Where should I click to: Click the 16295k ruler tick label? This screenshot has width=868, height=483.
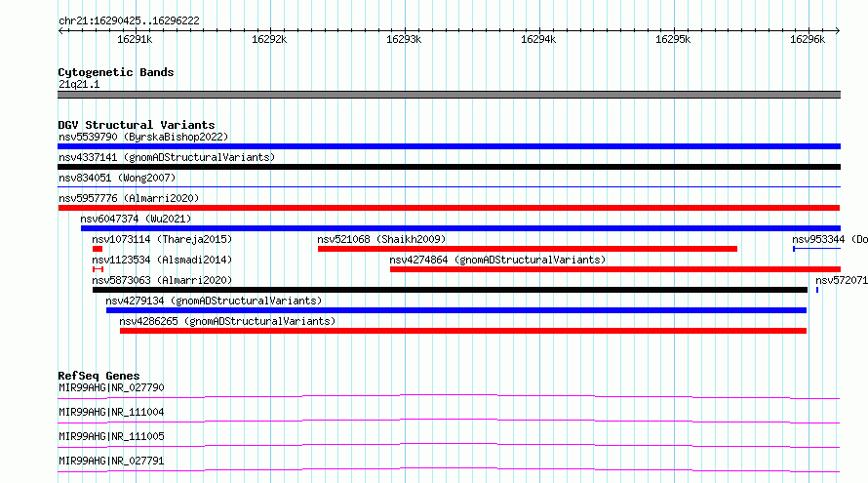pos(673,39)
